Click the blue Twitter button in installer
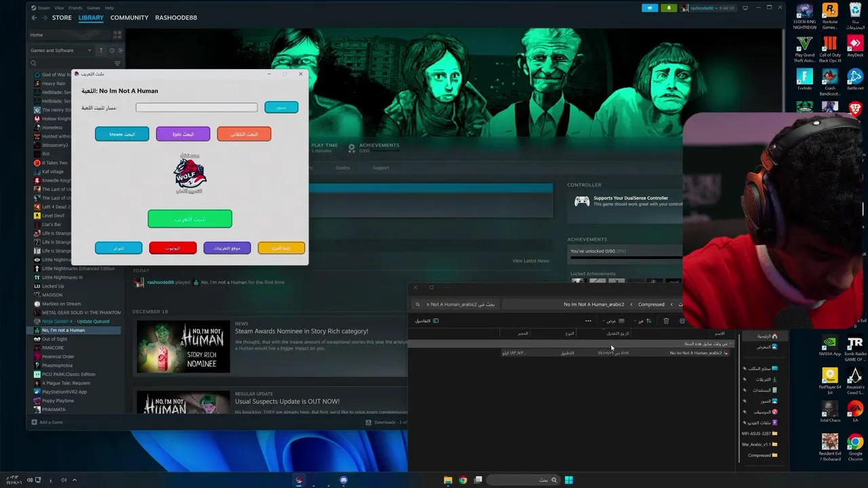This screenshot has width=868, height=488. point(119,248)
